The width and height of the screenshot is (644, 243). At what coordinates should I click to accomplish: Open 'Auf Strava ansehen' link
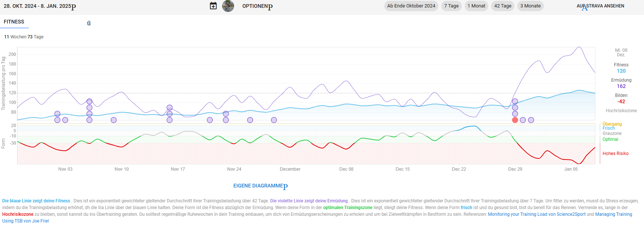[600, 6]
